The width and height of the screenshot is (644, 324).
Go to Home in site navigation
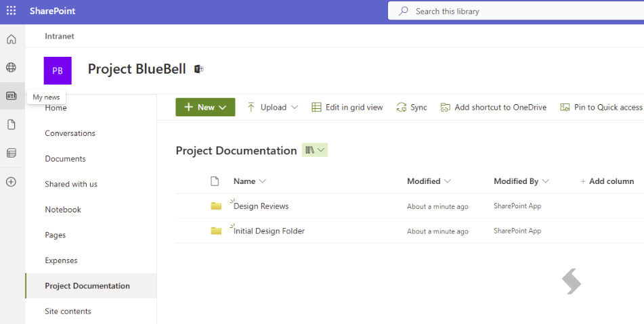[x=56, y=108]
